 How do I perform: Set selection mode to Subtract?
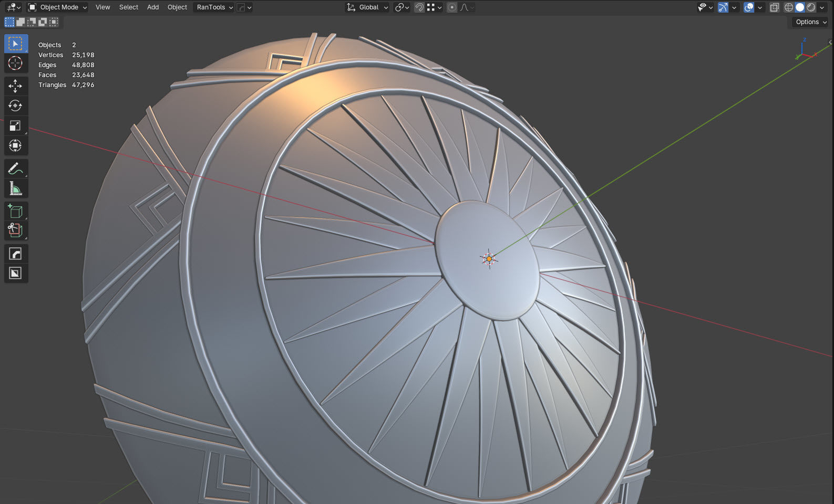[x=32, y=22]
